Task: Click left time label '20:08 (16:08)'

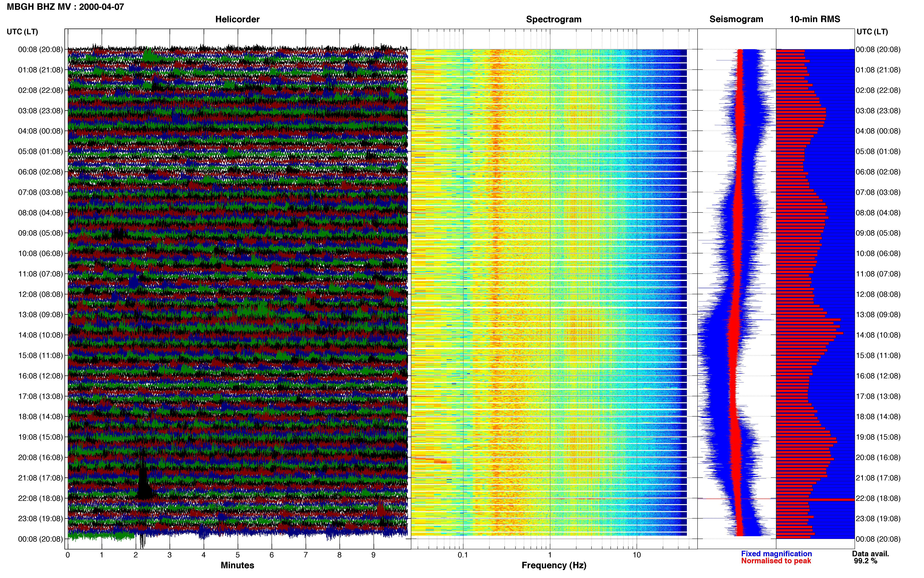Action: tap(41, 458)
